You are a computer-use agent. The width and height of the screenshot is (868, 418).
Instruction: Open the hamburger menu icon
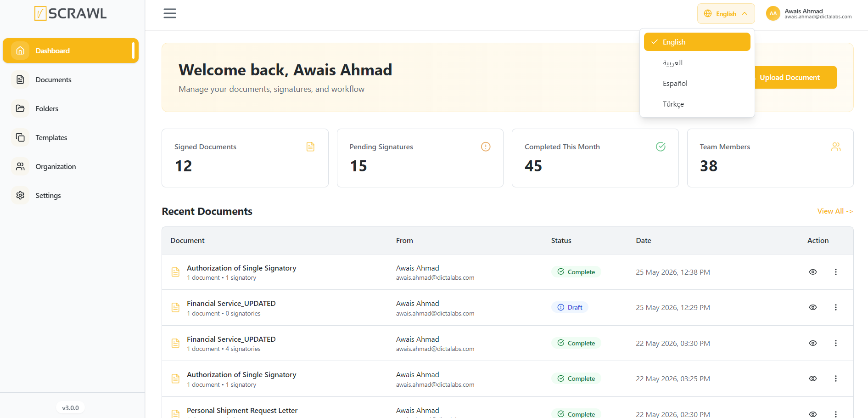[x=170, y=13]
